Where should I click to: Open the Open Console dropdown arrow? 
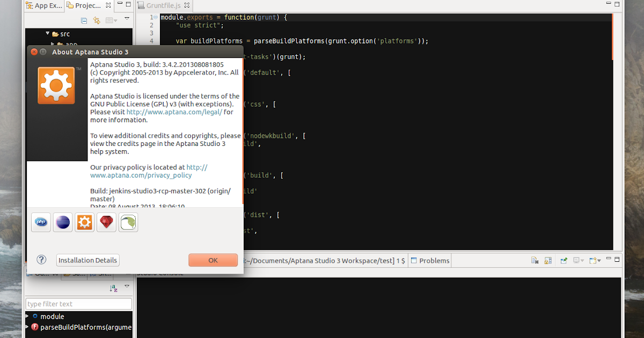(599, 261)
